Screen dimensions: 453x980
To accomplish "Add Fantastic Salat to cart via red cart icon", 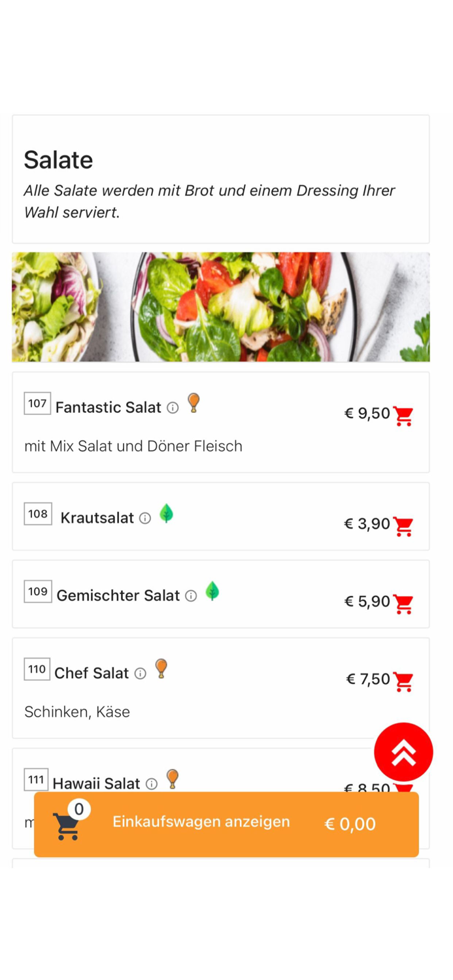I will 404,415.
